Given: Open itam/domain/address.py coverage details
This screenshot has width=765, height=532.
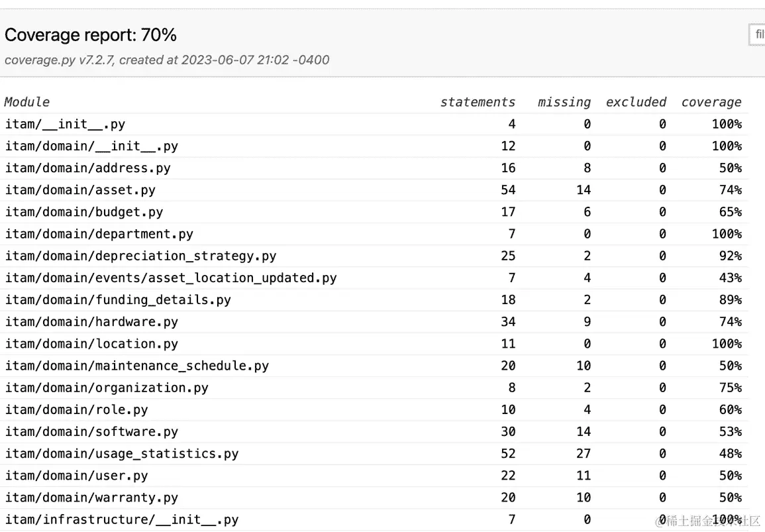Looking at the screenshot, I should (87, 168).
